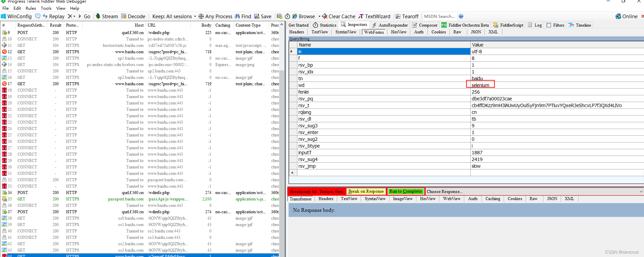The image size is (644, 257).
Task: Click the empty new row marked with asterisk
Action: click(x=467, y=173)
